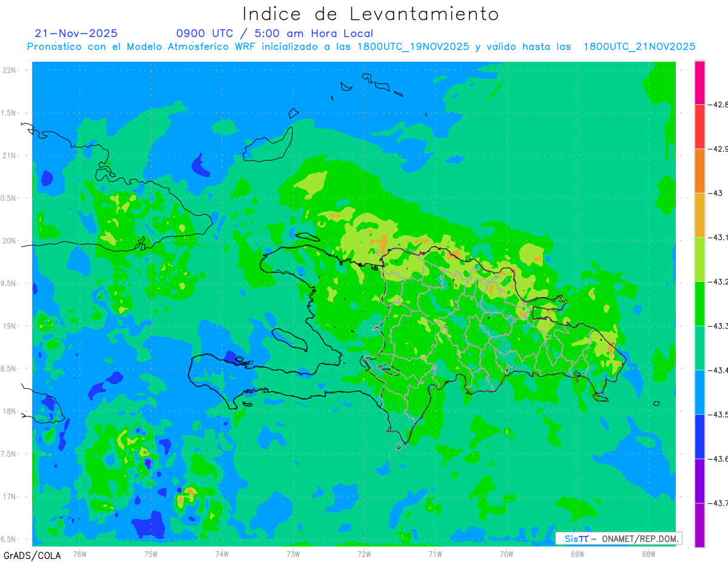Pick the royal blue color bar swatch

(x=699, y=437)
